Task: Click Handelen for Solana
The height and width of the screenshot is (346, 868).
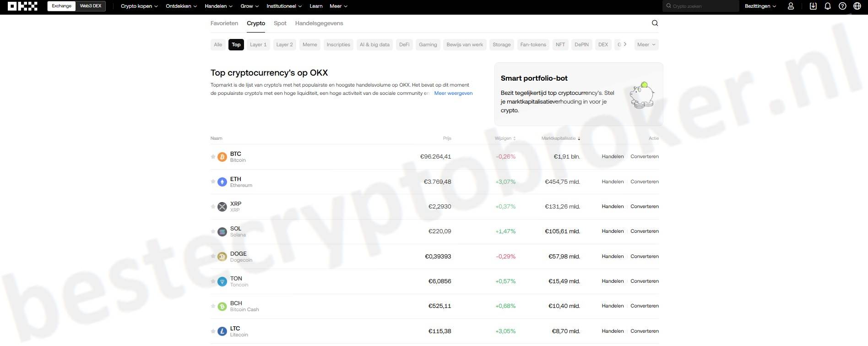Action: pyautogui.click(x=613, y=231)
